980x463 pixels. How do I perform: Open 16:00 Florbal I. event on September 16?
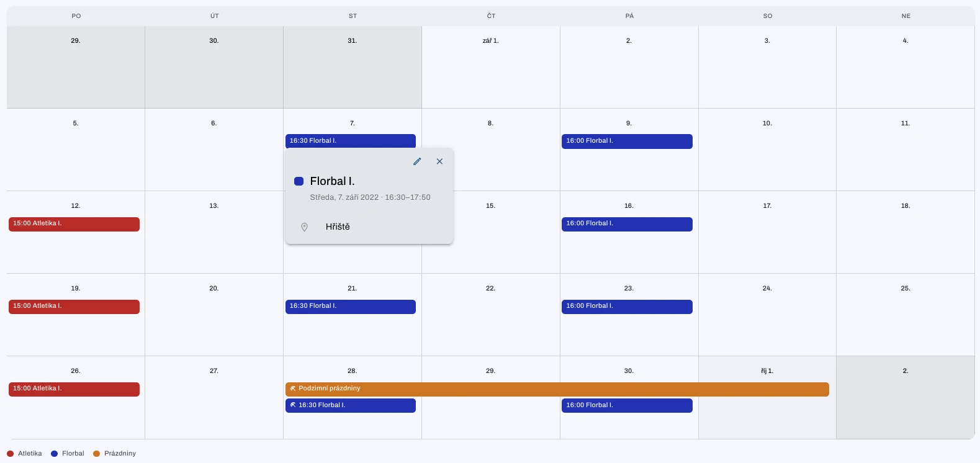pyautogui.click(x=627, y=224)
